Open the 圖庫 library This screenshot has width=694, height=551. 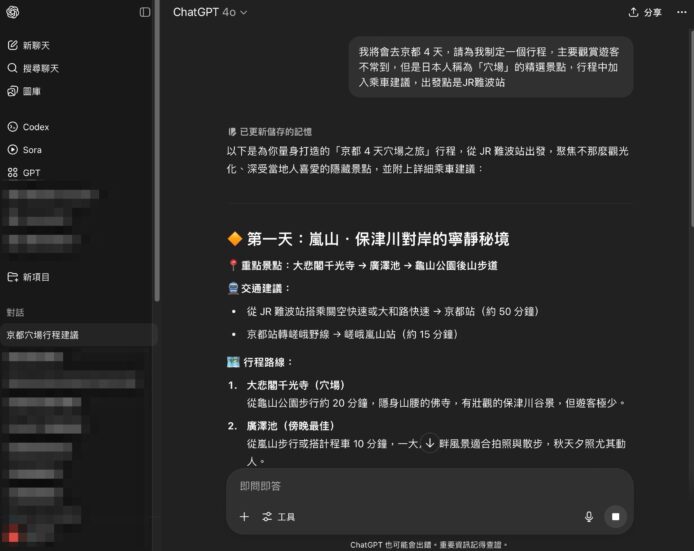coord(32,91)
